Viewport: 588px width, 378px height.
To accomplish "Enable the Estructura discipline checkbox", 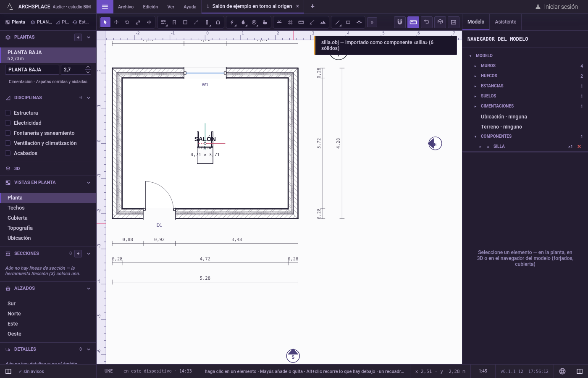I will (x=8, y=113).
